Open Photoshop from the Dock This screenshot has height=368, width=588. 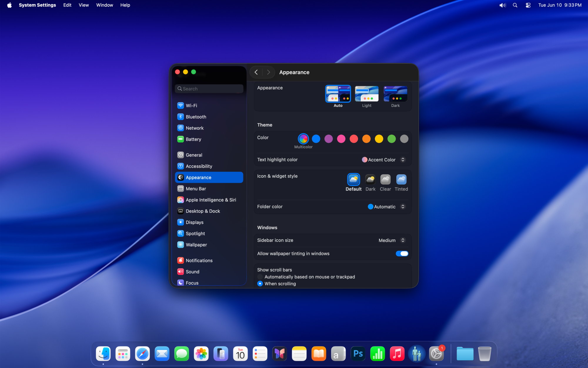[x=358, y=354]
